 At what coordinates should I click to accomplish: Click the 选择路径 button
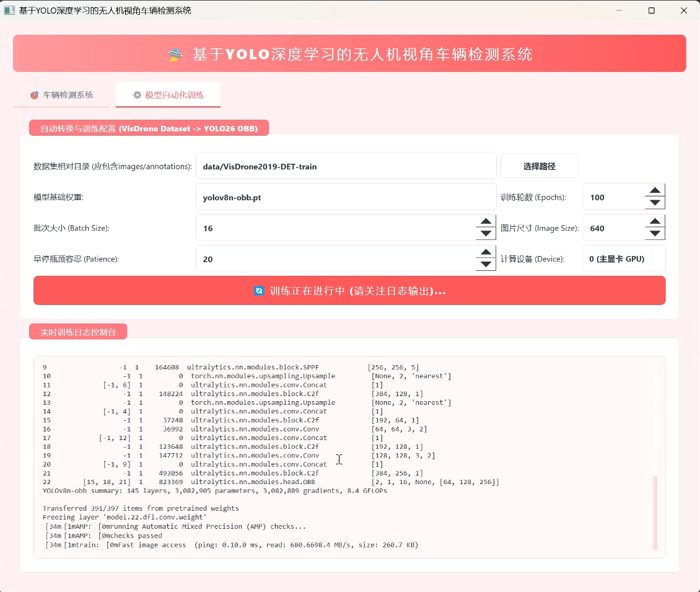click(x=540, y=166)
